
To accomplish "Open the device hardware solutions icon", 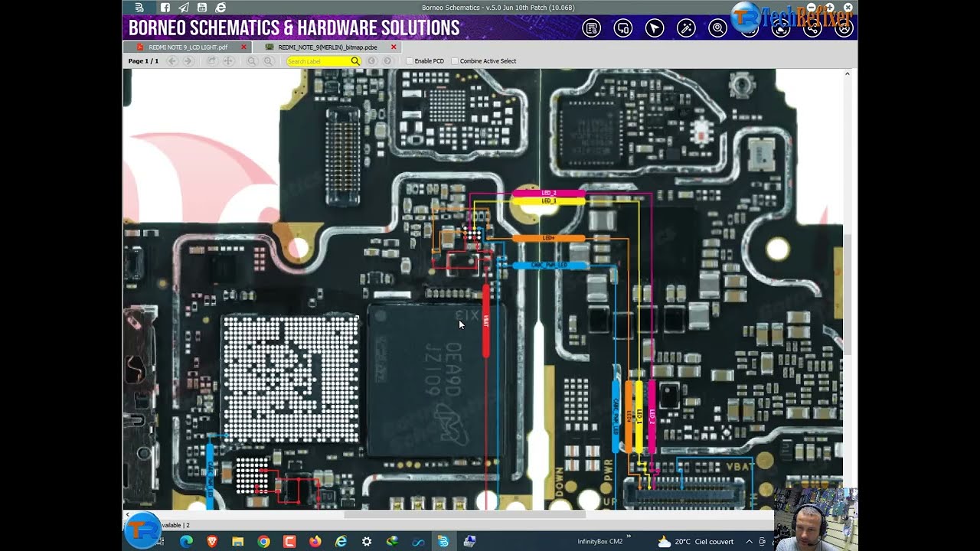I will [x=623, y=28].
